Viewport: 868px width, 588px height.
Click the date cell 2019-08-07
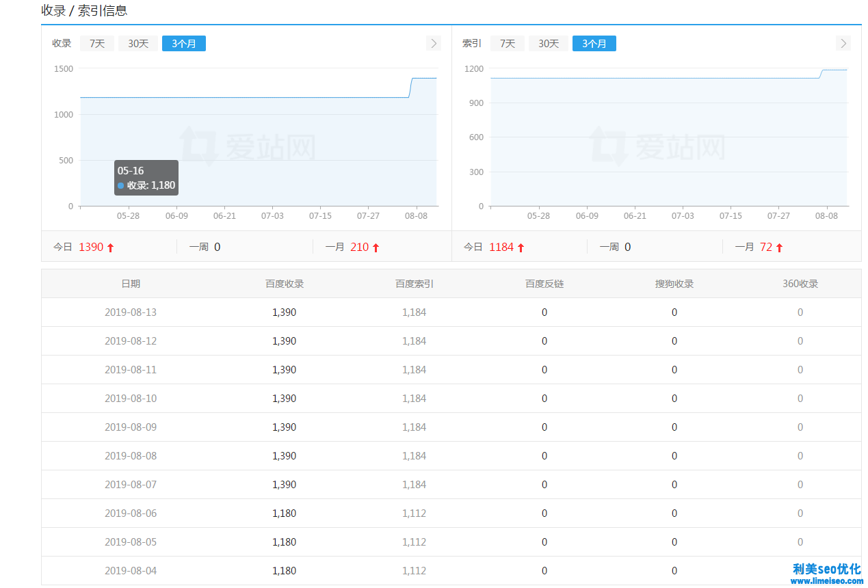tap(131, 485)
